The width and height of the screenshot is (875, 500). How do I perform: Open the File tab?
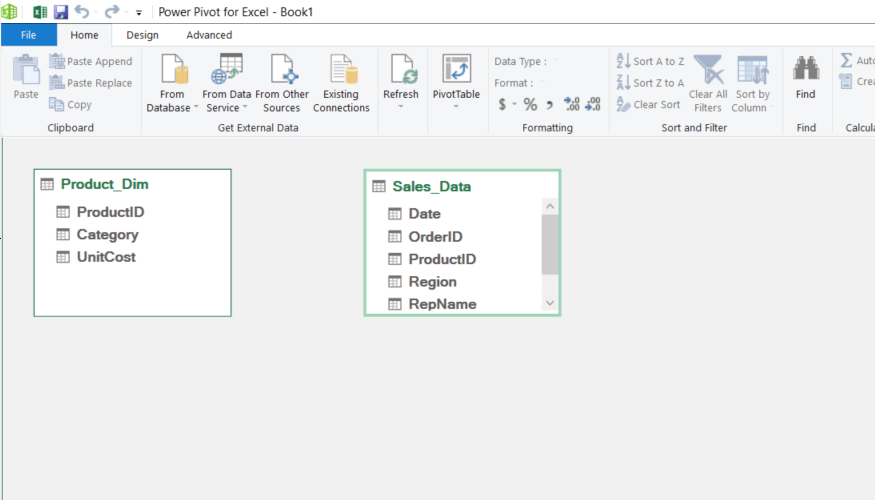(28, 35)
